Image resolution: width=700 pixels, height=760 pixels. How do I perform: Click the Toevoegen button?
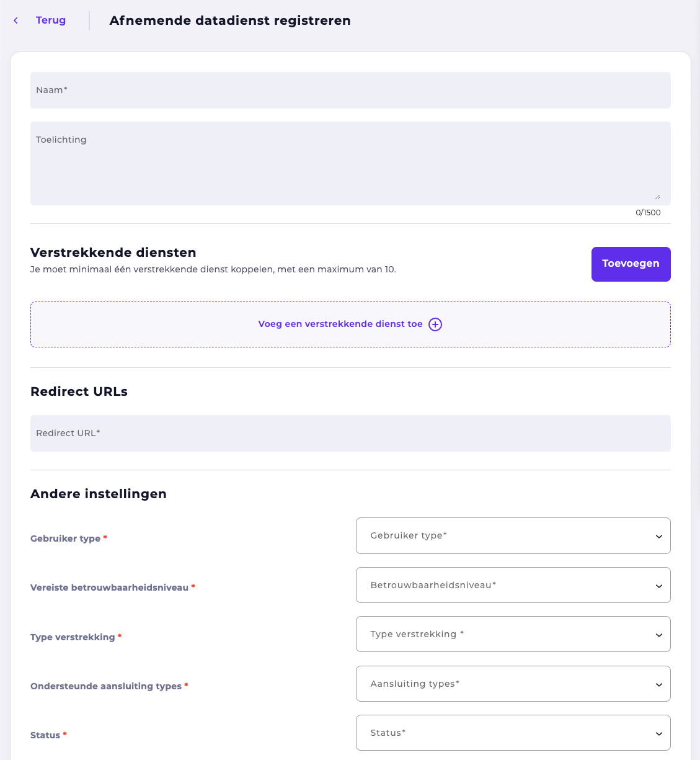(x=631, y=264)
